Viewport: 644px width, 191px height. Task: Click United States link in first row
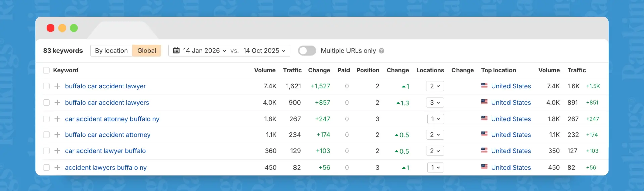tap(511, 86)
